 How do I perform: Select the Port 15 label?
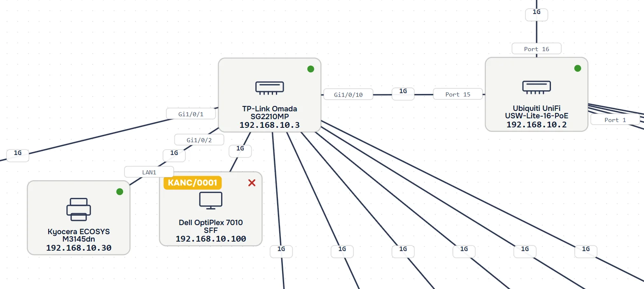pos(458,94)
